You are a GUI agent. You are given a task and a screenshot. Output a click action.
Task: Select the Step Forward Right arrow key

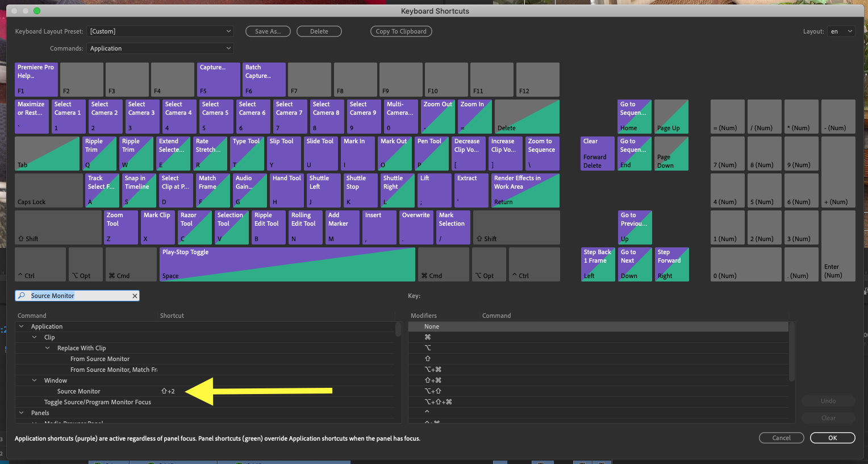point(672,264)
